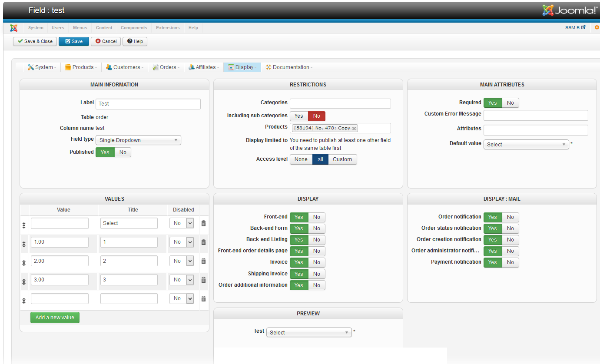The image size is (600, 364).
Task: Click reorder handle for the last empty row
Action: [24, 301]
